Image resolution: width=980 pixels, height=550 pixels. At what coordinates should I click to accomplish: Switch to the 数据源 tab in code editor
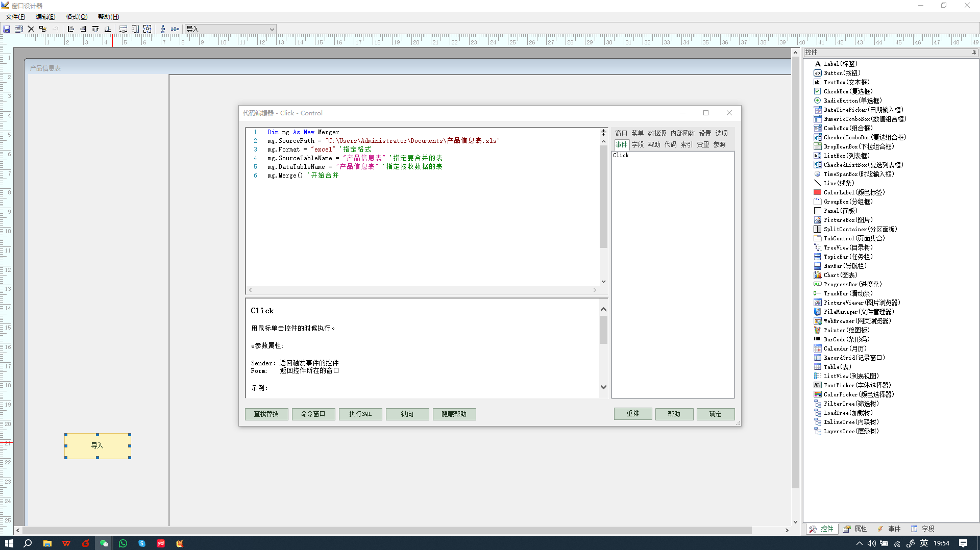pos(657,133)
